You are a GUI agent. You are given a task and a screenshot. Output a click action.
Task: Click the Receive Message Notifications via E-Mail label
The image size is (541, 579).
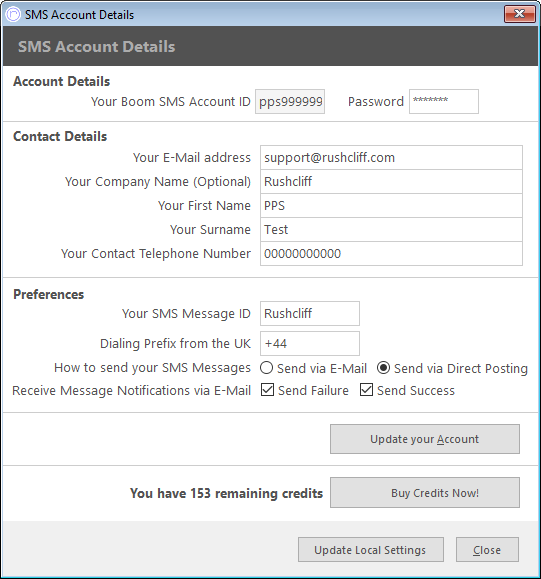click(131, 391)
